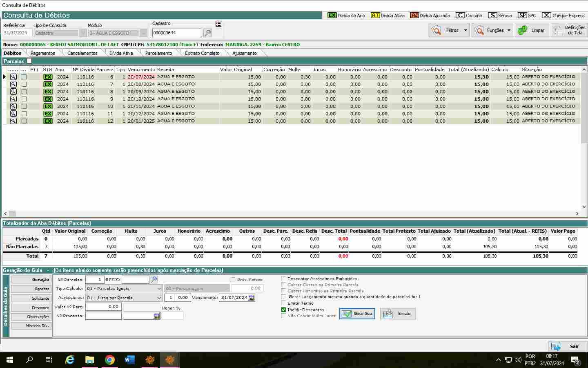588x368 pixels.
Task: Click the Limpar green refresh button
Action: [532, 30]
